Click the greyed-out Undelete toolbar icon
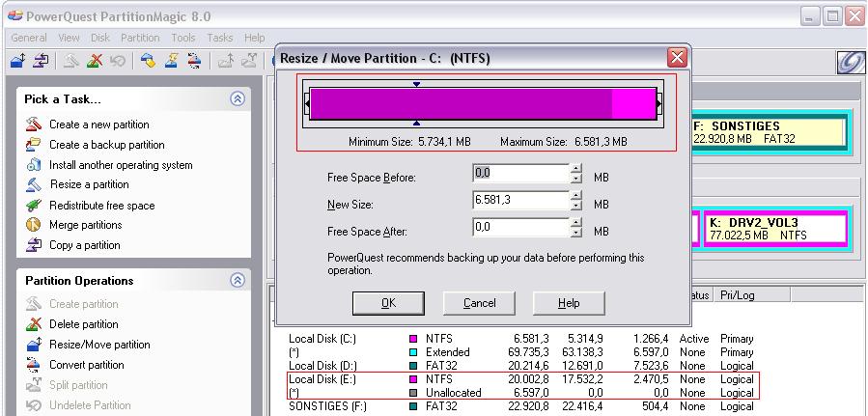Viewport: 868px width, 416px height. point(117,60)
